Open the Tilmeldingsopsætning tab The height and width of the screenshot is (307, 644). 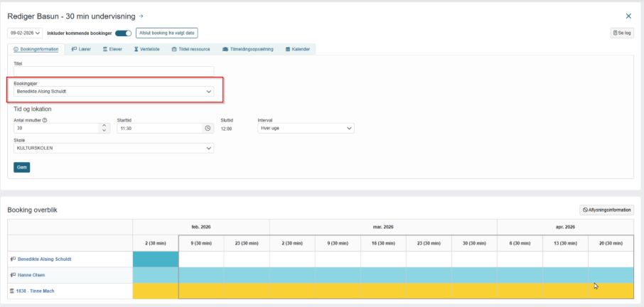[x=247, y=49]
